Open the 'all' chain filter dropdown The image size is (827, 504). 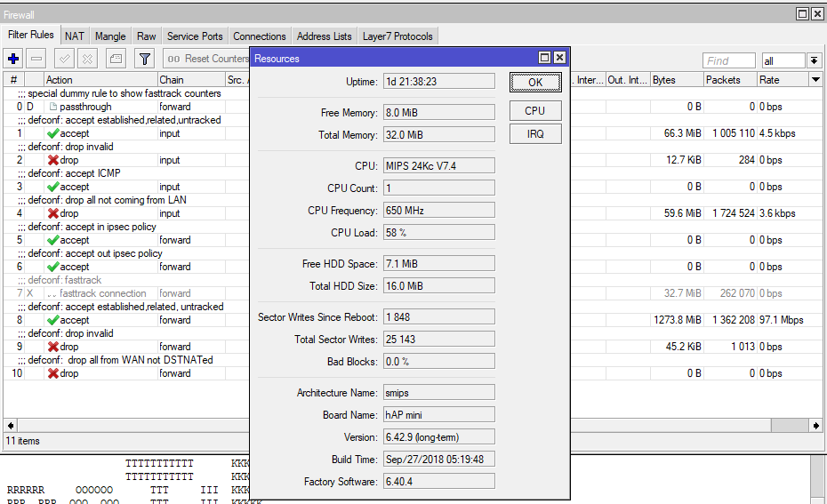click(x=814, y=60)
